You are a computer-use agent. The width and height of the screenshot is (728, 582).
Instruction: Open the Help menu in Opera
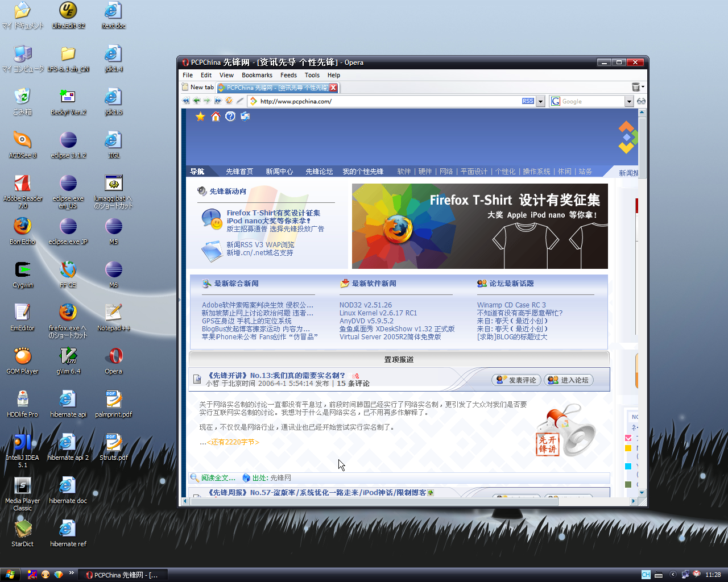(334, 75)
